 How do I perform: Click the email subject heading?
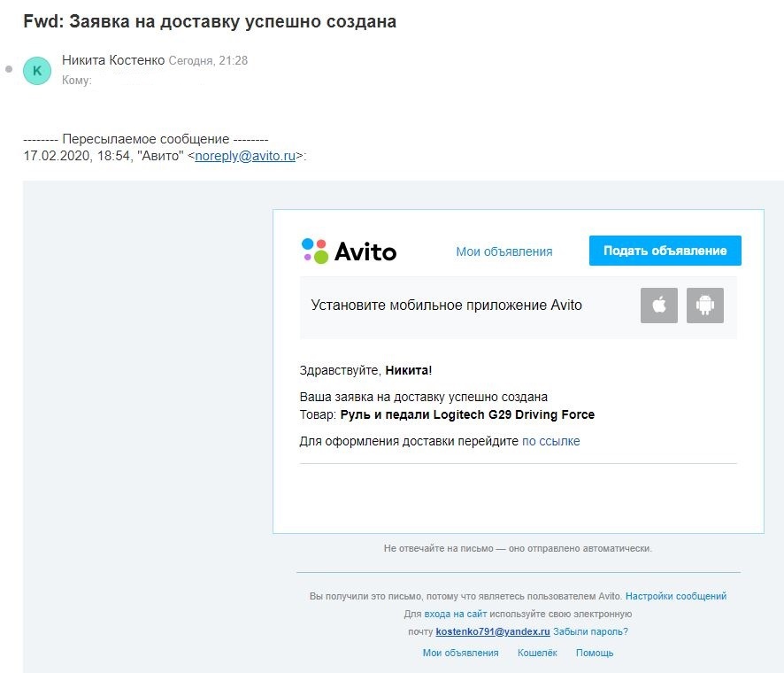[210, 22]
